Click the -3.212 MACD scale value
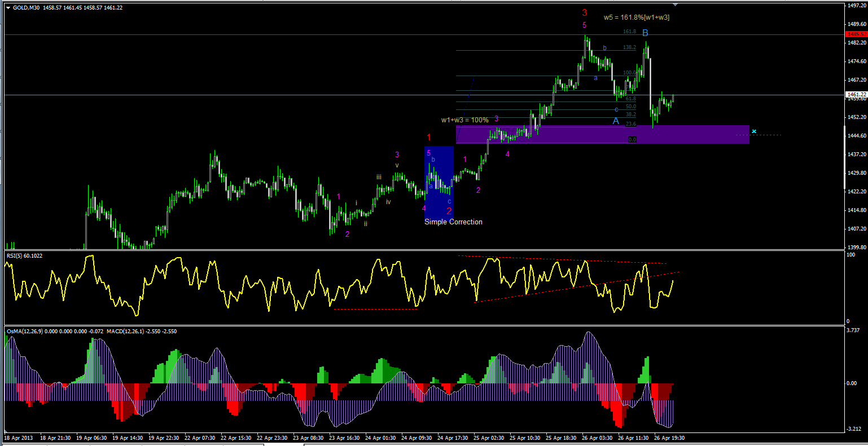The image size is (868, 446). [x=854, y=429]
